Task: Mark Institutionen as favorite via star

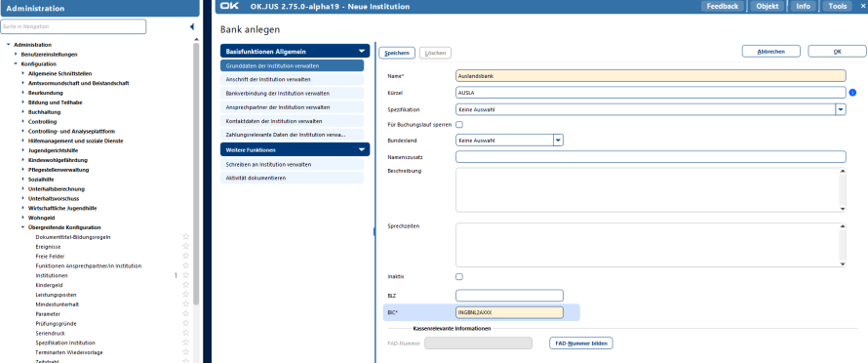Action: (x=186, y=275)
